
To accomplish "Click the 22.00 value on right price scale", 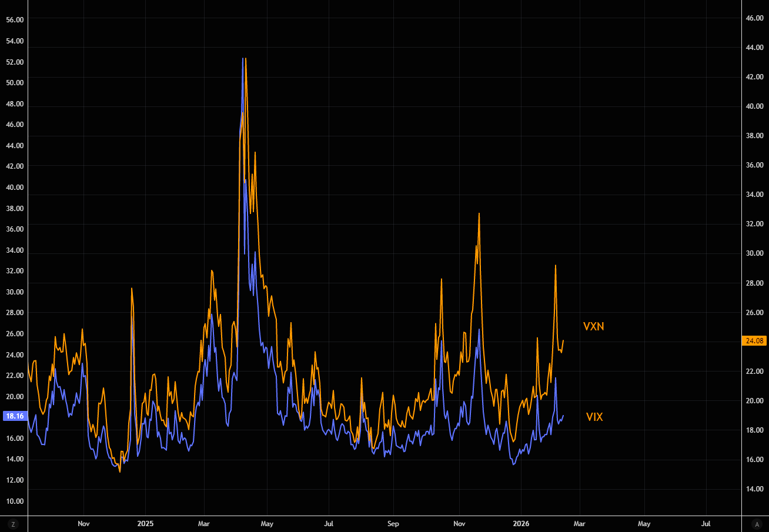I will click(754, 371).
